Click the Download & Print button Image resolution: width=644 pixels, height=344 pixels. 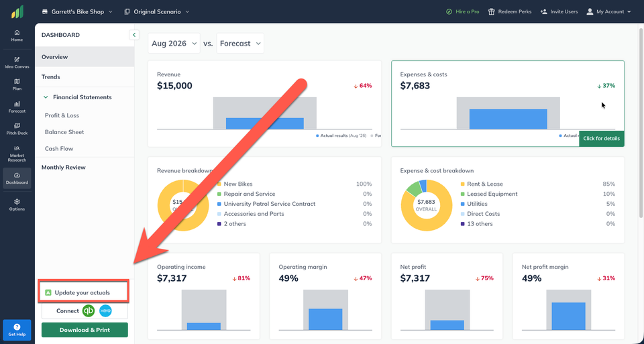(x=85, y=330)
